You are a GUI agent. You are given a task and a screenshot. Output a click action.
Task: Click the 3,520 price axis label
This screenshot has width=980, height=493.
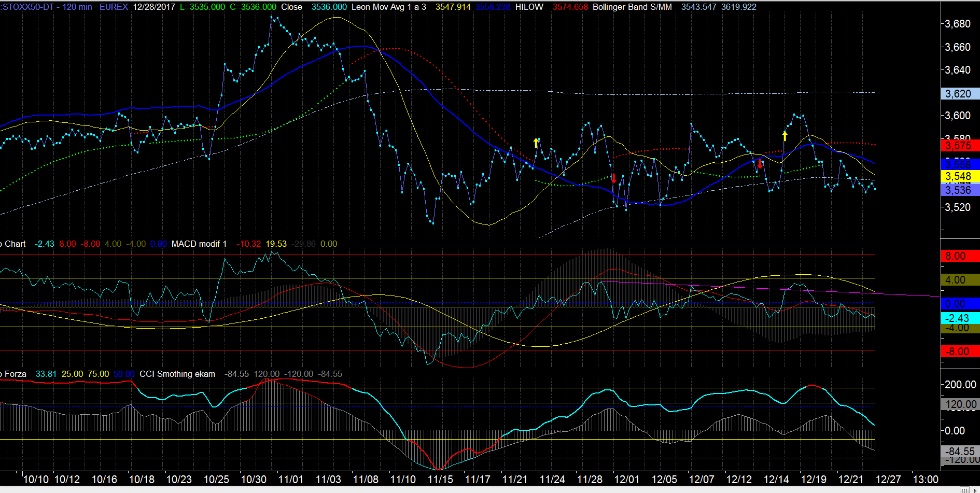958,207
